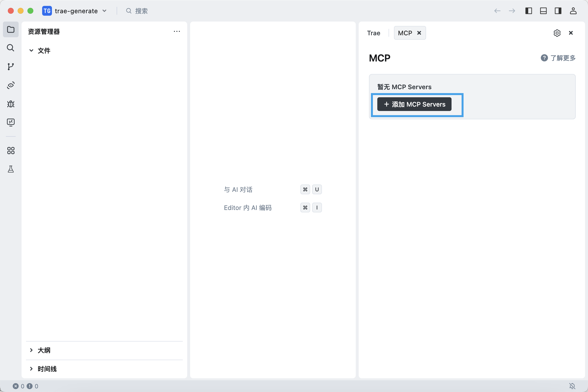Open the Explorer folder icon in sidebar
Image resolution: width=588 pixels, height=392 pixels.
[11, 29]
